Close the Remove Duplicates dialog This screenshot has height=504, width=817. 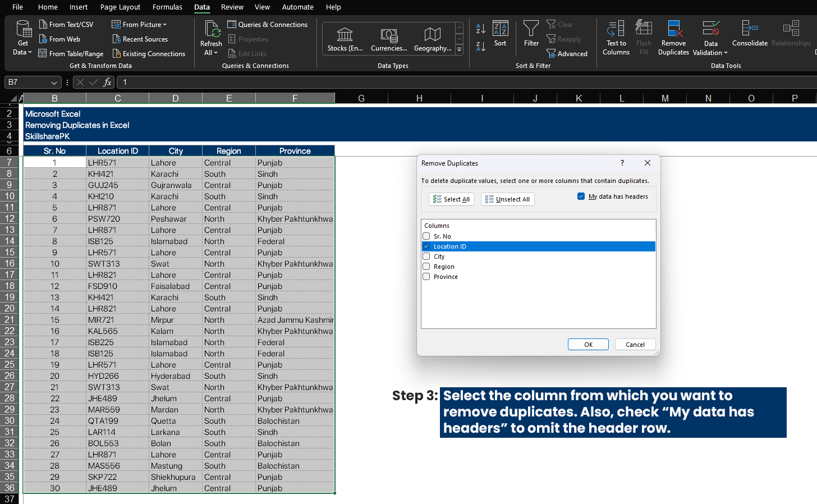[648, 163]
